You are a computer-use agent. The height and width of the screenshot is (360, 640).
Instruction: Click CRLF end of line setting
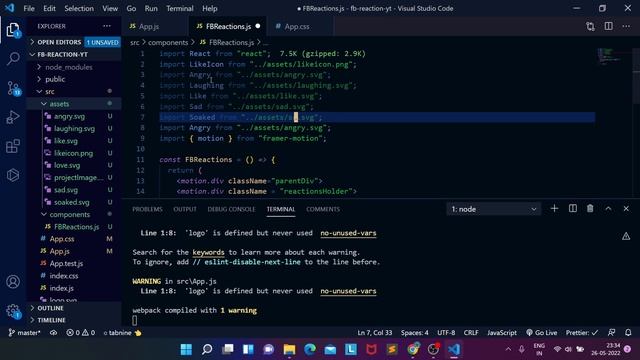[471, 333]
